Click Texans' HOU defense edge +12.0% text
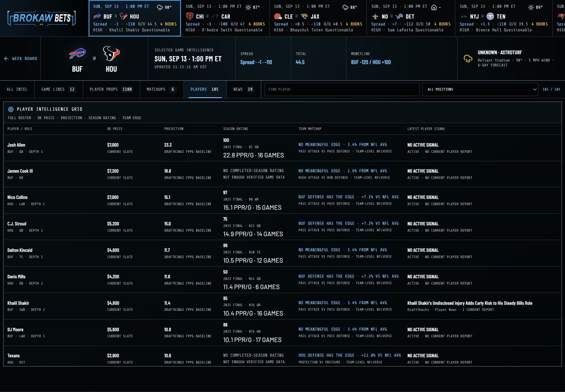Image resolution: width=565 pixels, height=392 pixels. (350, 356)
